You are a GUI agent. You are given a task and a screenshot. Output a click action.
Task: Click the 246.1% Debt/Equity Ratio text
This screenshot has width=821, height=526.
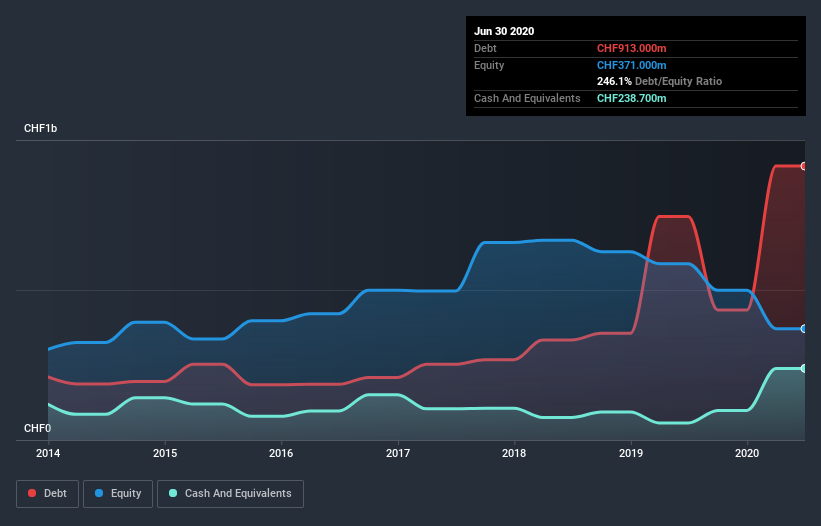[659, 81]
